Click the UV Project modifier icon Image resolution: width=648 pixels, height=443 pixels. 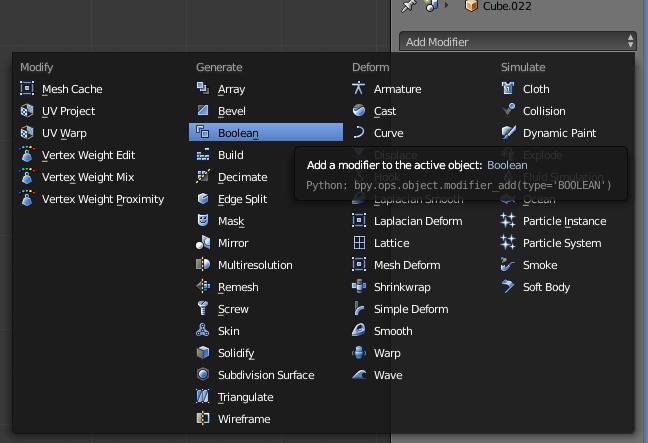point(27,111)
